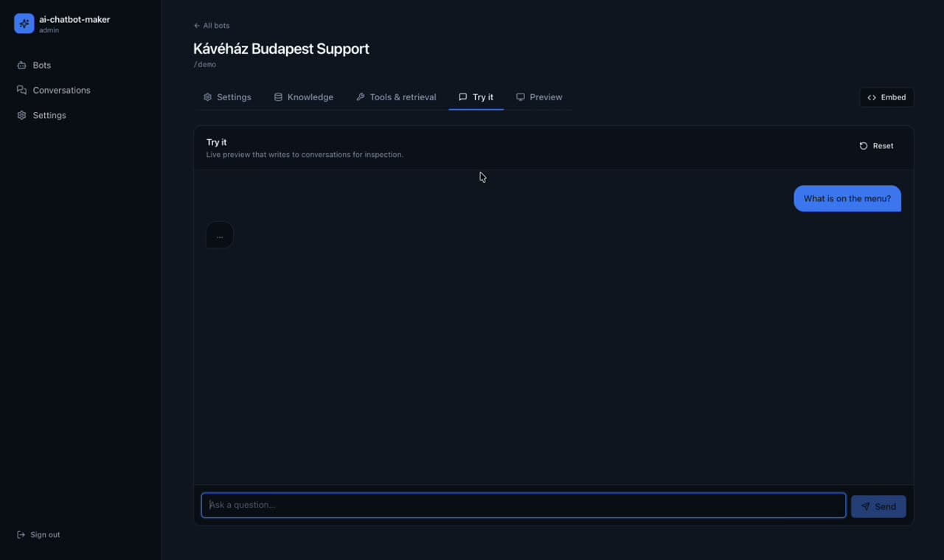944x560 pixels.
Task: Sign out of the admin account
Action: point(38,534)
